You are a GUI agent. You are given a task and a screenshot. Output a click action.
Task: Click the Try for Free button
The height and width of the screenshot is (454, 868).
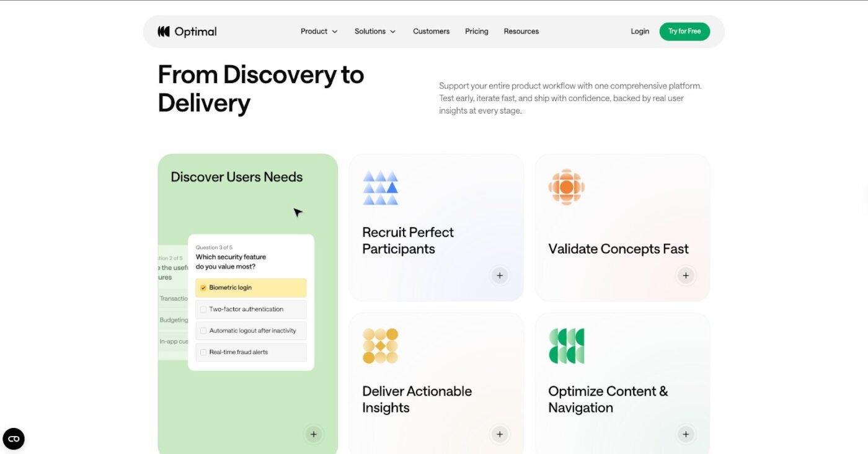pos(684,32)
